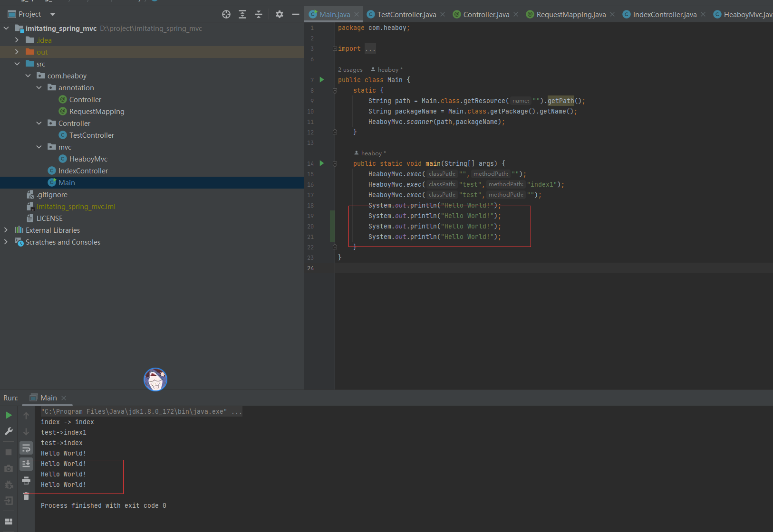Click the 2 usages hint link
The width and height of the screenshot is (773, 532).
(350, 70)
